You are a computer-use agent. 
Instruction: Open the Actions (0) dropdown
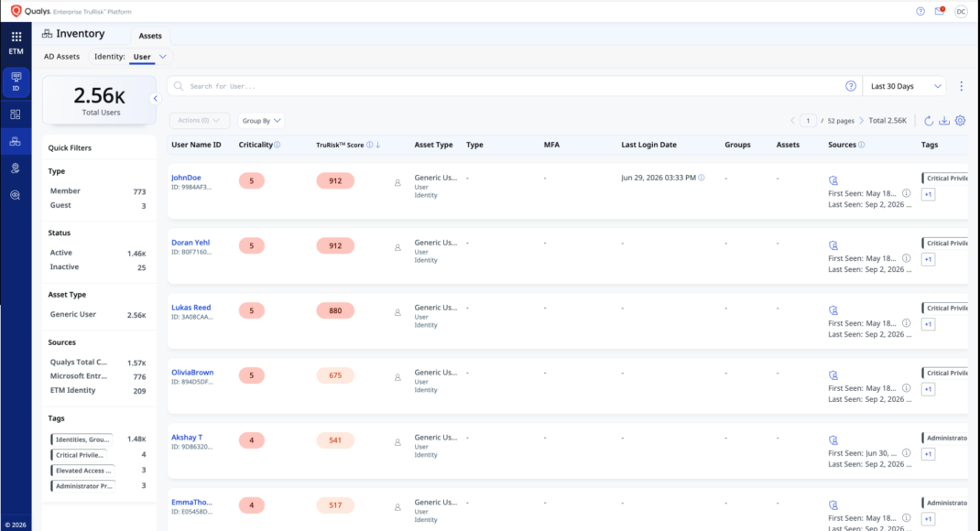[199, 121]
